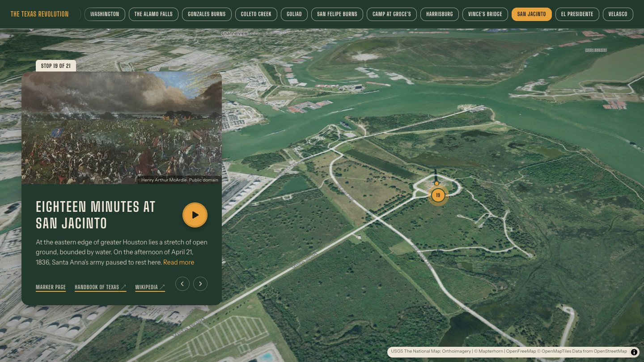Click the Eighteen Minutes at San Jacinto heading
Screen dimensions: 644x362
point(96,215)
